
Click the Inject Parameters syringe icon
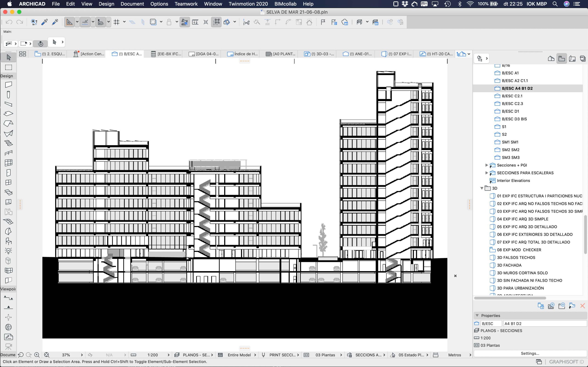55,22
